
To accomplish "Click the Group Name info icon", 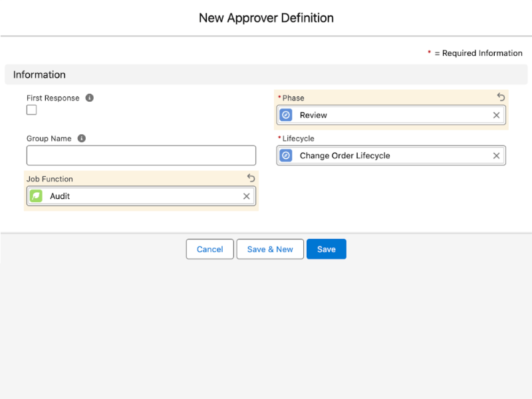I will (x=82, y=138).
